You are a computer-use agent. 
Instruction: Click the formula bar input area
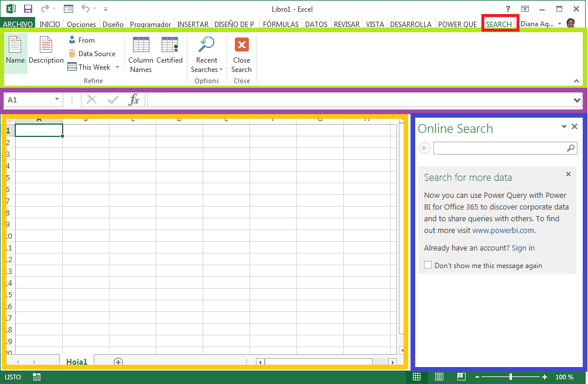[x=360, y=100]
